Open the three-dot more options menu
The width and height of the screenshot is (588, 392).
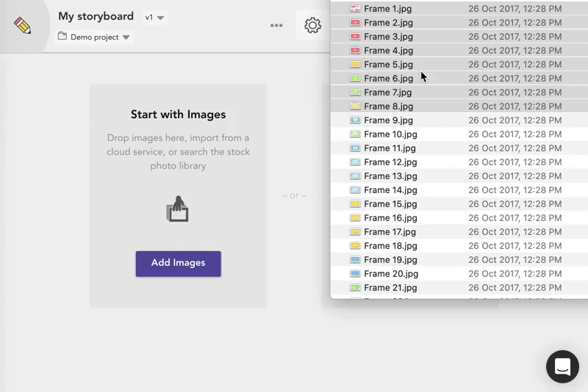point(276,26)
